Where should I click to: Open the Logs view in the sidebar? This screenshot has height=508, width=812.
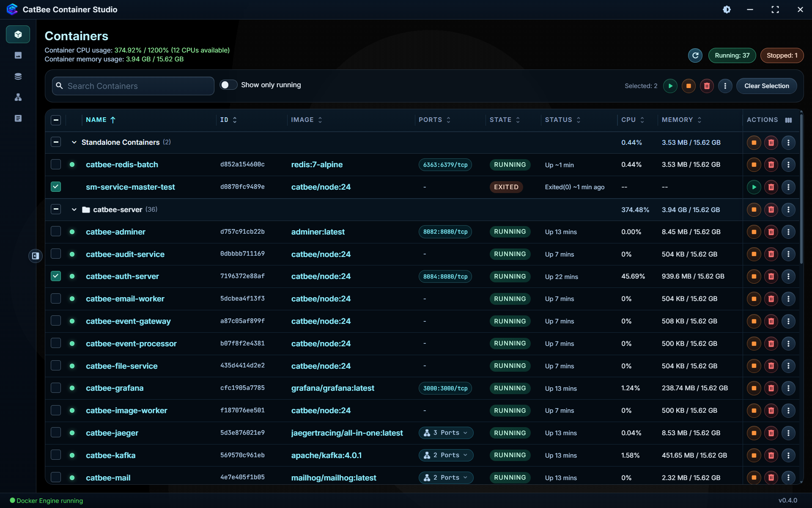click(18, 119)
